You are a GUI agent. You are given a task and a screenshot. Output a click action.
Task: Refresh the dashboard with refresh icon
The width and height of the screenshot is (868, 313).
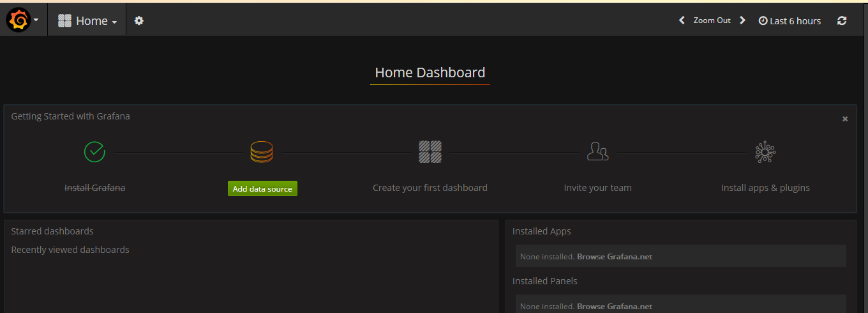tap(842, 20)
